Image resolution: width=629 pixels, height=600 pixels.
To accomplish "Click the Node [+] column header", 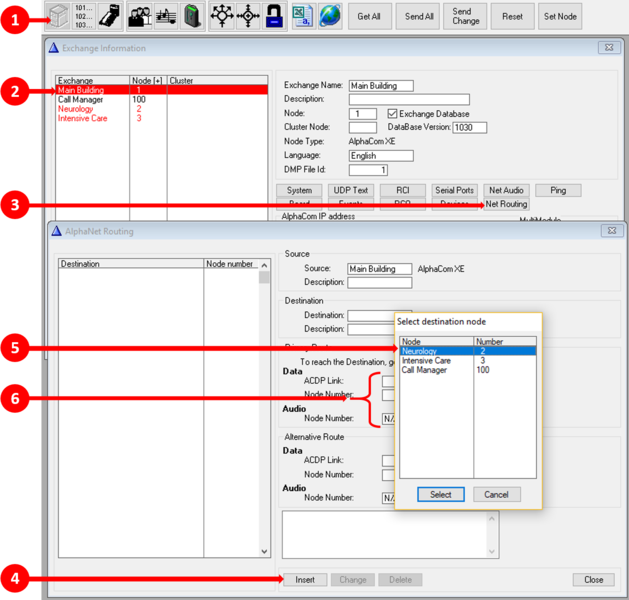I will [148, 80].
